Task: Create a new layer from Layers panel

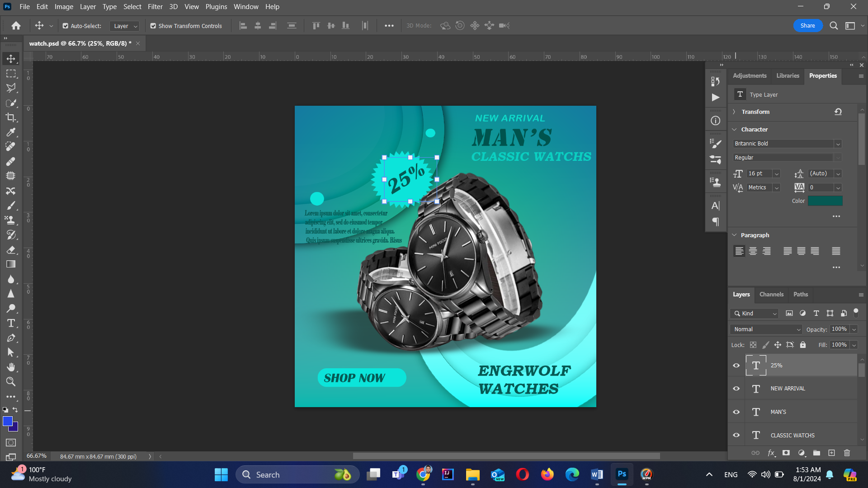Action: pyautogui.click(x=831, y=453)
